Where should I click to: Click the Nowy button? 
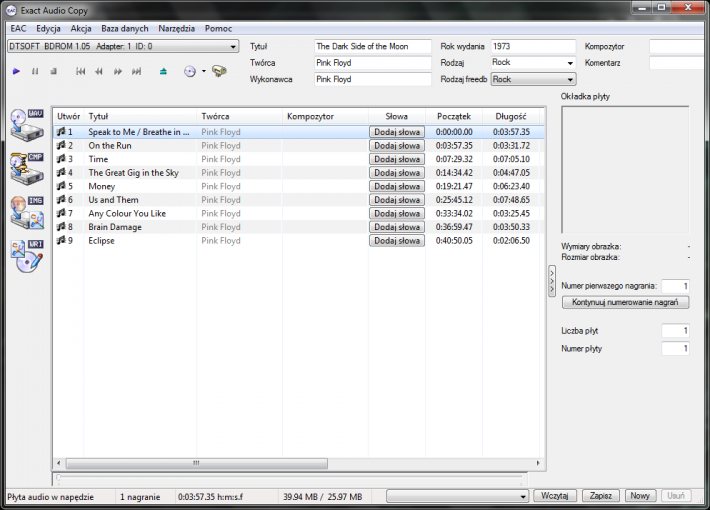point(640,496)
